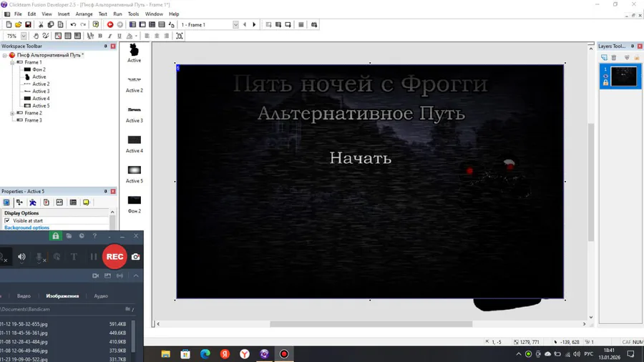
Task: Toggle bold text formatting
Action: (100, 36)
